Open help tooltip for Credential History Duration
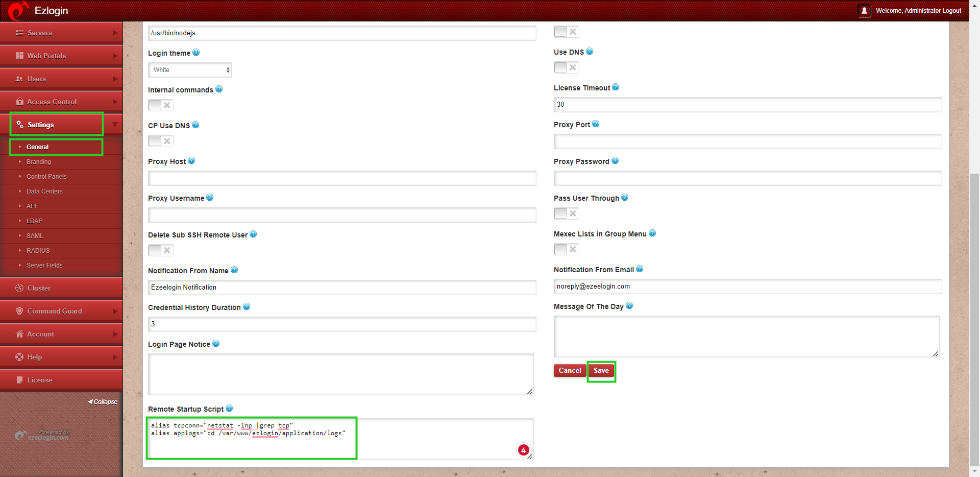980x477 pixels. 247,307
